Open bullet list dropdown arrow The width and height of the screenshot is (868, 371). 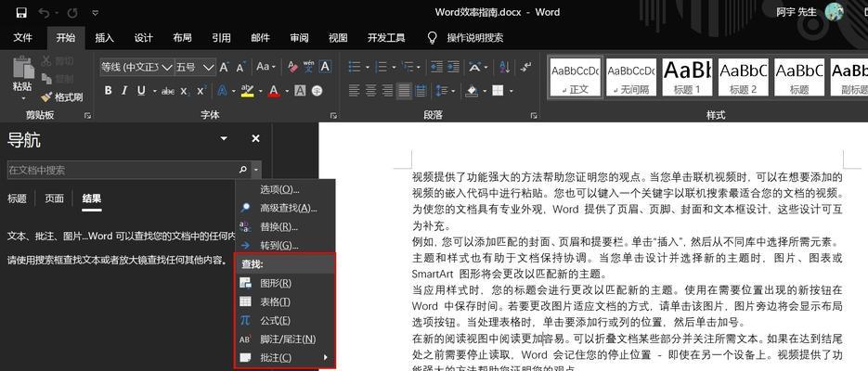pos(367,68)
